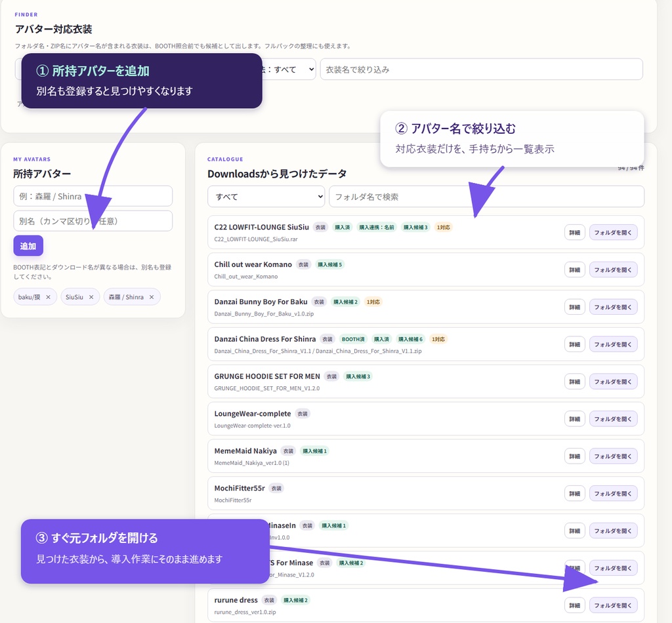Remove the baku/獏 avatar chip

(48, 297)
